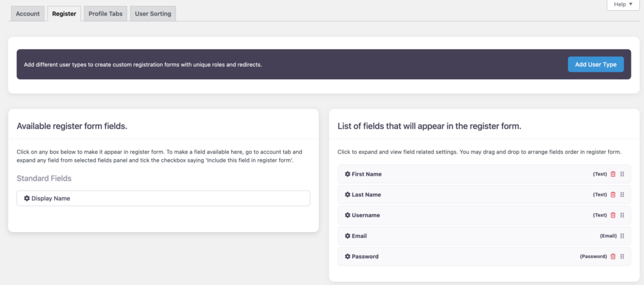
Task: Expand the Password field settings
Action: [x=365, y=257]
